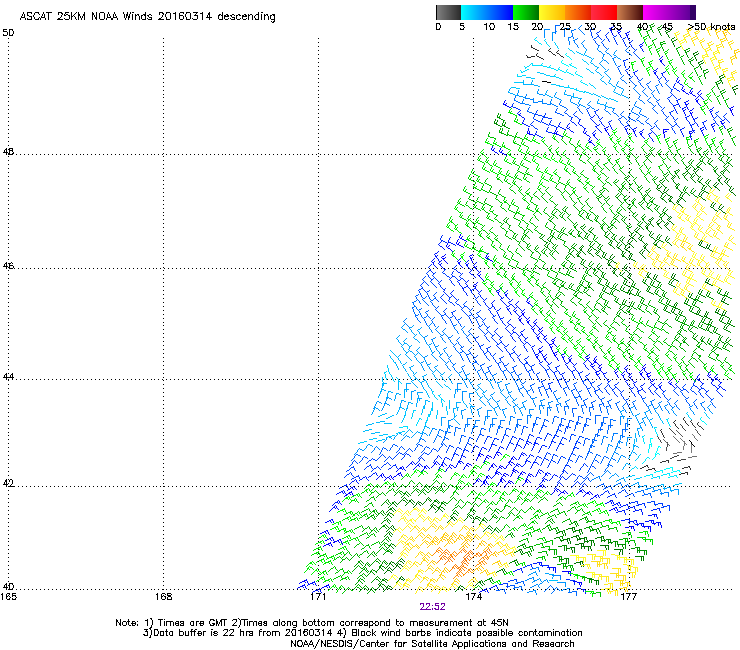Click the longitude label 171
Image resolution: width=740 pixels, height=650 pixels.
point(319,597)
